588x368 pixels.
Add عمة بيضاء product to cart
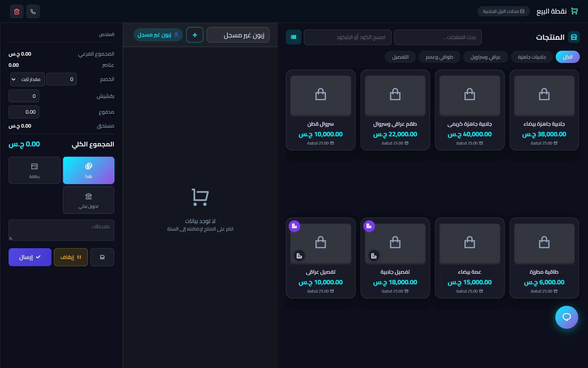click(470, 258)
